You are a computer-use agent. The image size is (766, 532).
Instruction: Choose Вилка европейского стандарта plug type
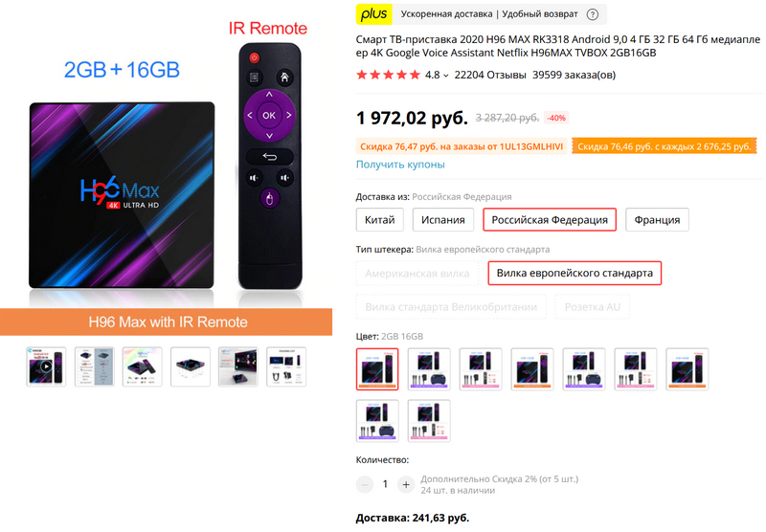coord(574,273)
